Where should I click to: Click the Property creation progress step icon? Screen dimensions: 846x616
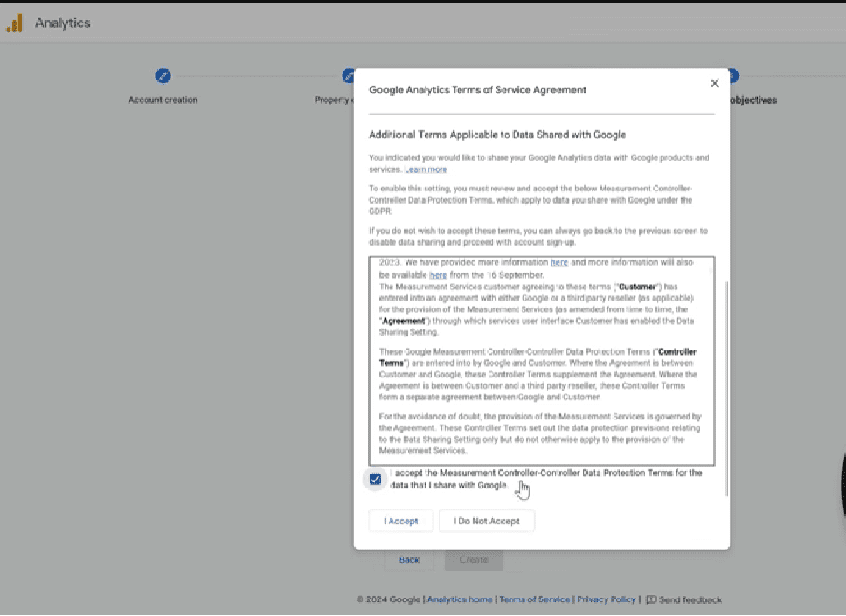click(x=346, y=76)
